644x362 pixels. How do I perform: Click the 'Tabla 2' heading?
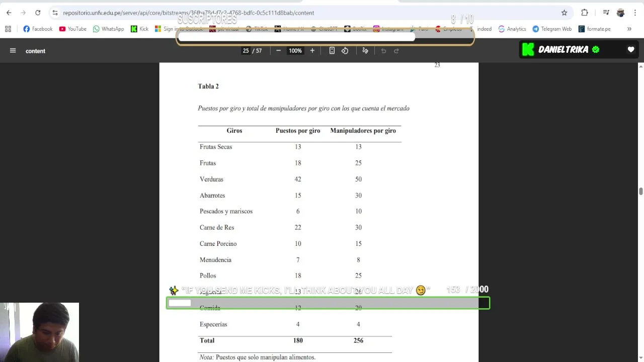pos(208,86)
